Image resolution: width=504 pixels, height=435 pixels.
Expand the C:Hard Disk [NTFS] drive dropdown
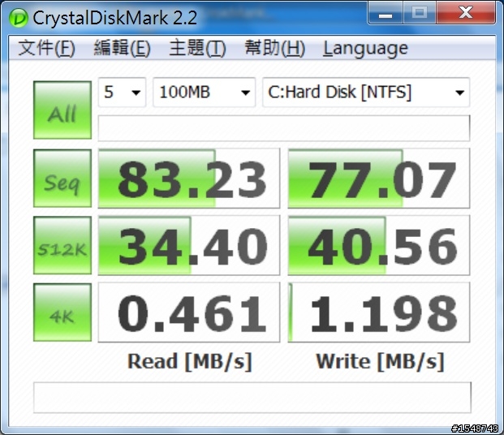(x=366, y=93)
